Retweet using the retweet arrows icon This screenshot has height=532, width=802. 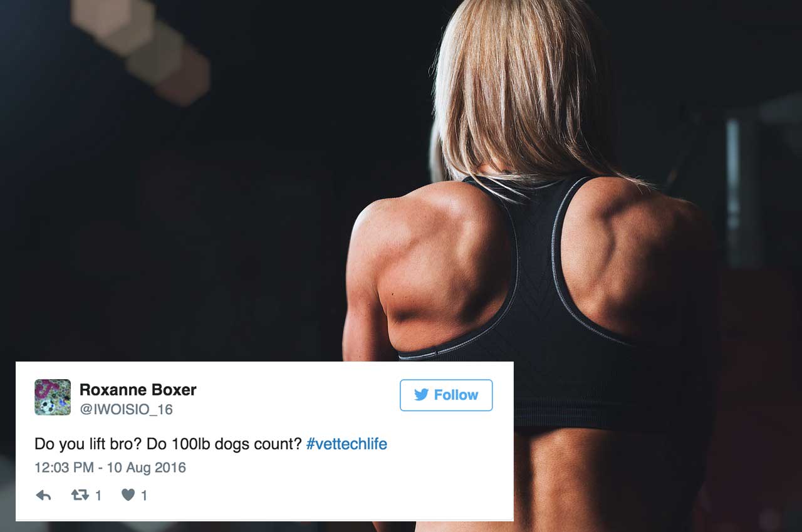pos(80,496)
